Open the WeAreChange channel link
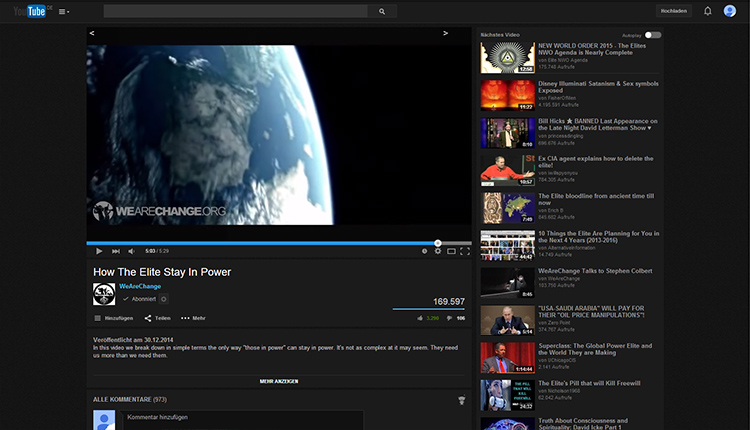 tap(140, 286)
